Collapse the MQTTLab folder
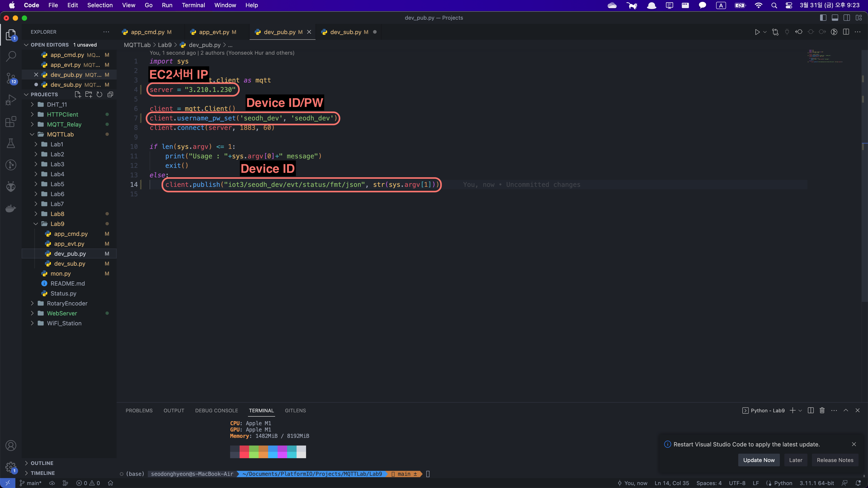 coord(60,134)
